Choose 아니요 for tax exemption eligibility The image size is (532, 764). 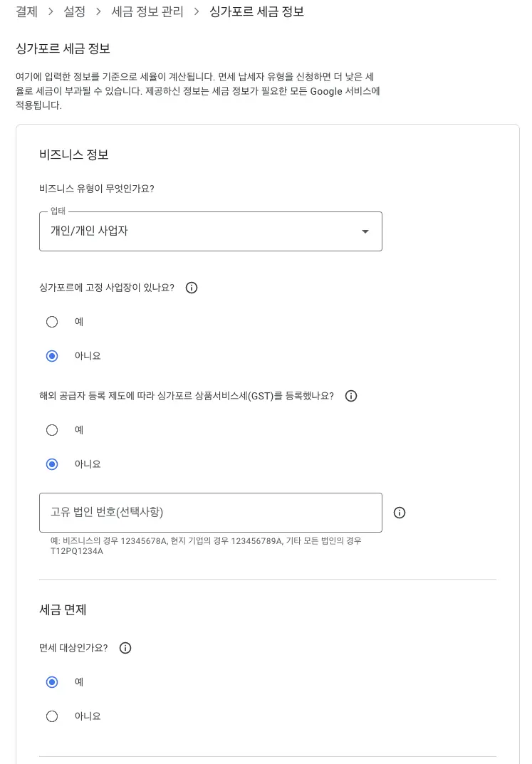(52, 716)
